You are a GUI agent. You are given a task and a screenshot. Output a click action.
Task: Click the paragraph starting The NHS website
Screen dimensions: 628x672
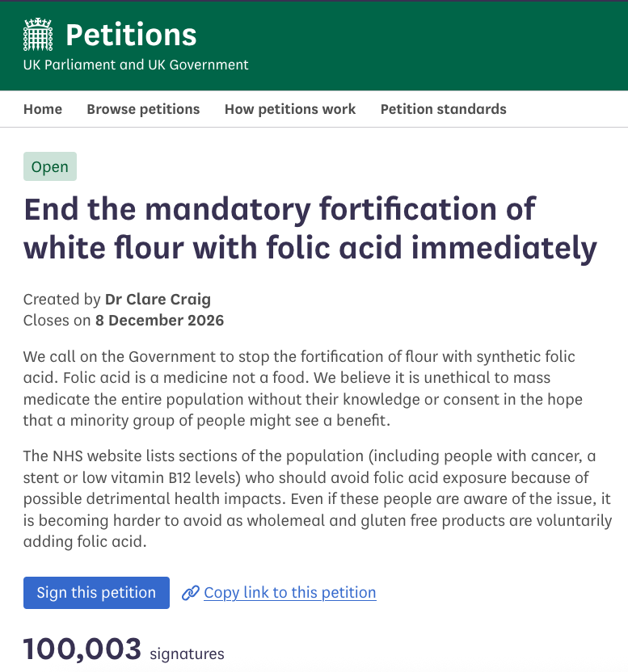[318, 499]
